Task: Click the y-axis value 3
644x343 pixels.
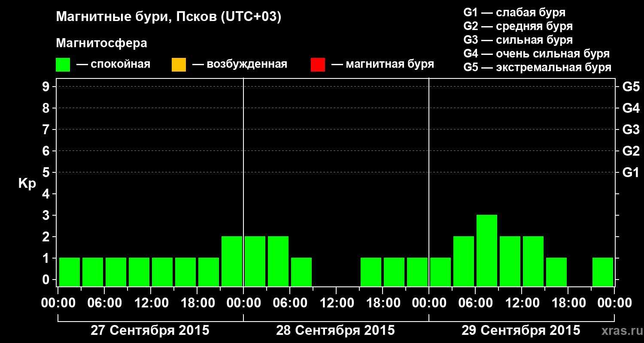Action: 47,215
